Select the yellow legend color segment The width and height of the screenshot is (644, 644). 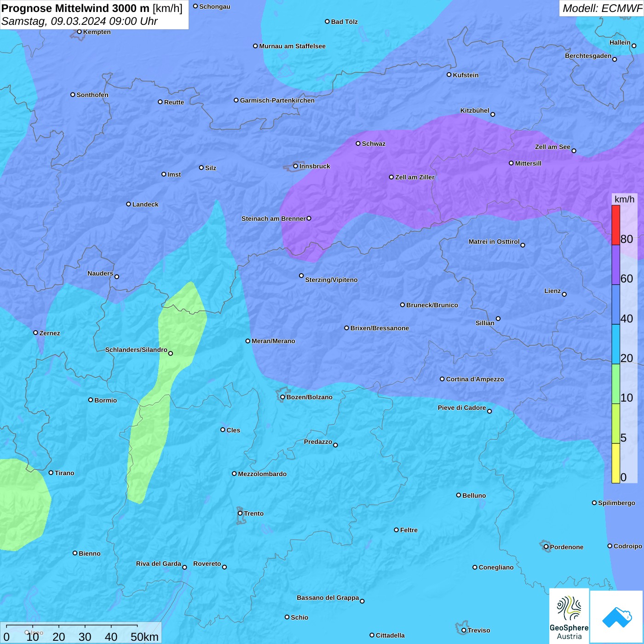(615, 463)
